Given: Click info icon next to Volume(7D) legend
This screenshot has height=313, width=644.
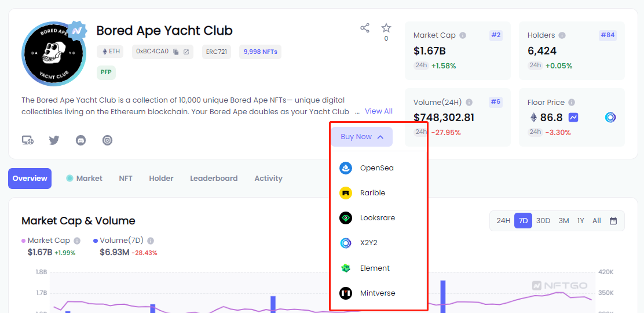Looking at the screenshot, I should coord(151,241).
